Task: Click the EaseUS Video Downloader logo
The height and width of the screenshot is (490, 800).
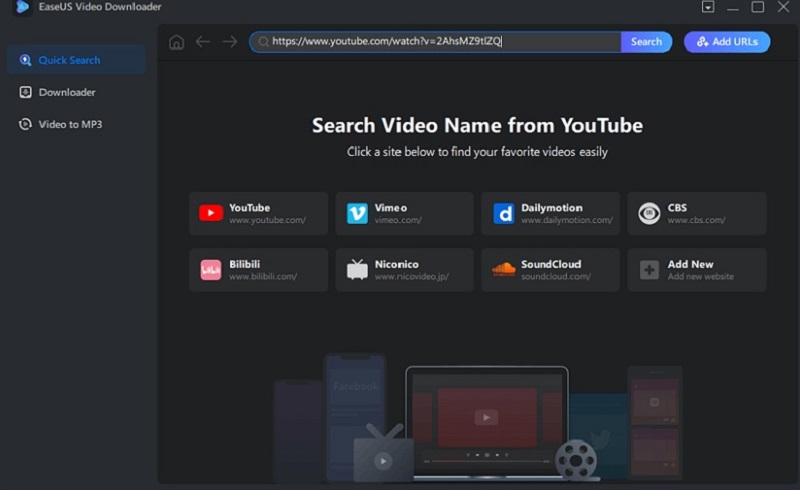Action: click(22, 7)
